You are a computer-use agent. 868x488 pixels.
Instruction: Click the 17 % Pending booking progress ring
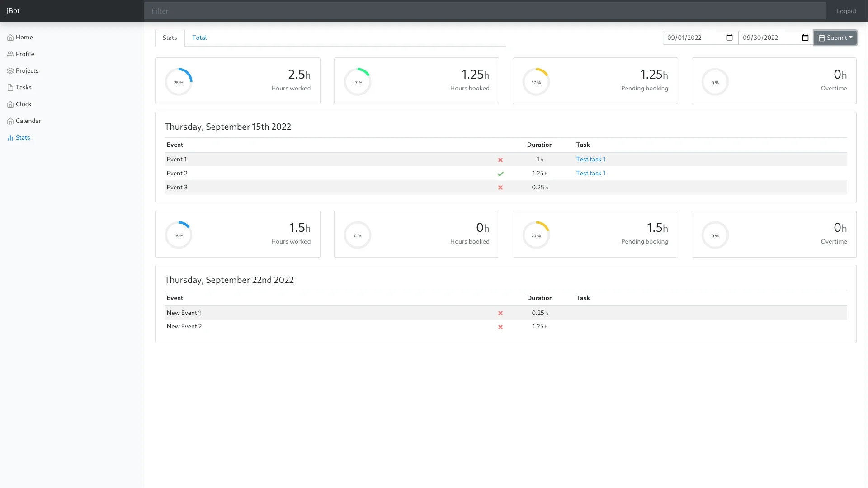point(536,82)
